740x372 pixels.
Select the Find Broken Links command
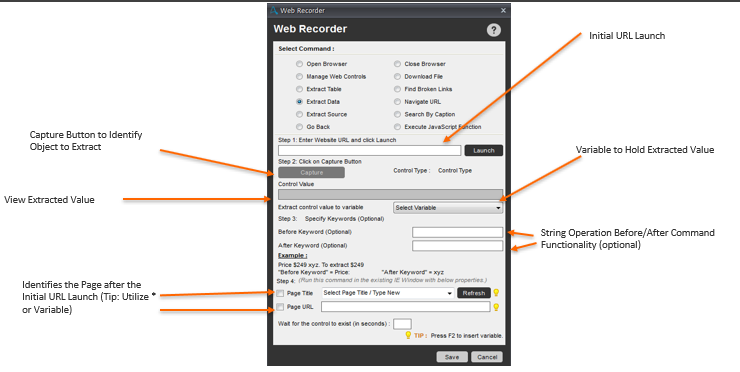point(397,89)
